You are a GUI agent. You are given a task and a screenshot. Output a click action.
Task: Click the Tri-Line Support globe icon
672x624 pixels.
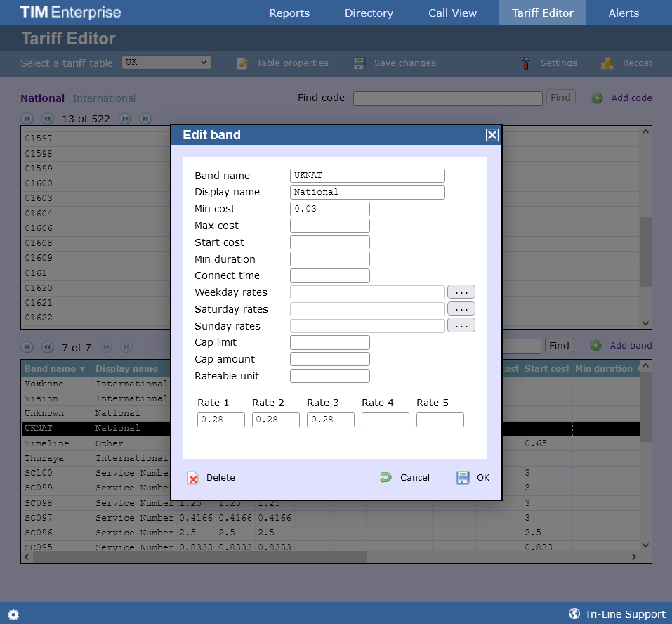point(574,613)
